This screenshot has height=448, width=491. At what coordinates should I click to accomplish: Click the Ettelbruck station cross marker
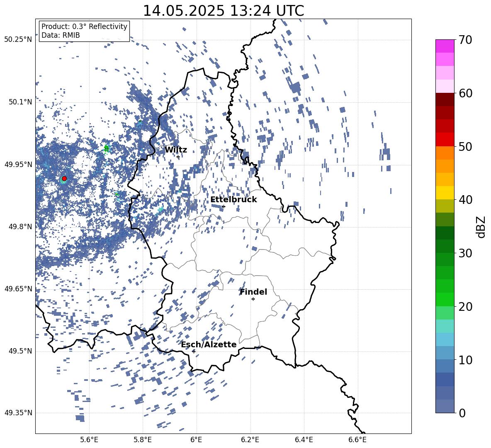tap(223, 206)
